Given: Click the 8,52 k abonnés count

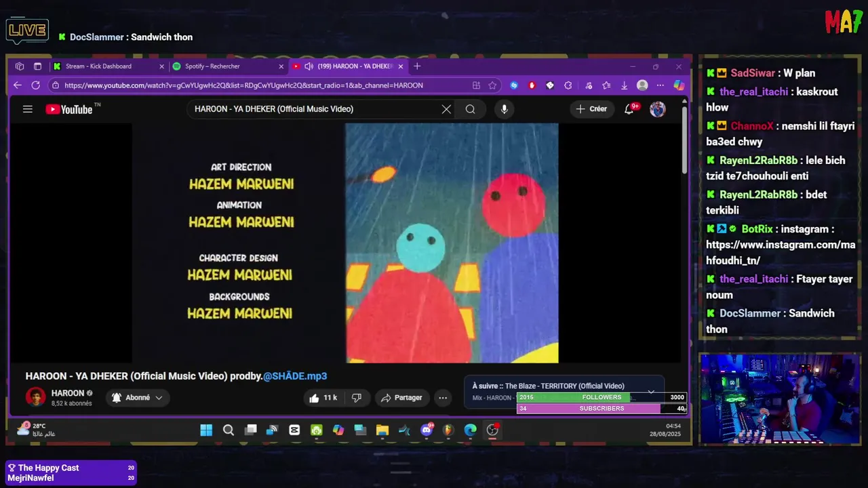Looking at the screenshot, I should tap(71, 403).
